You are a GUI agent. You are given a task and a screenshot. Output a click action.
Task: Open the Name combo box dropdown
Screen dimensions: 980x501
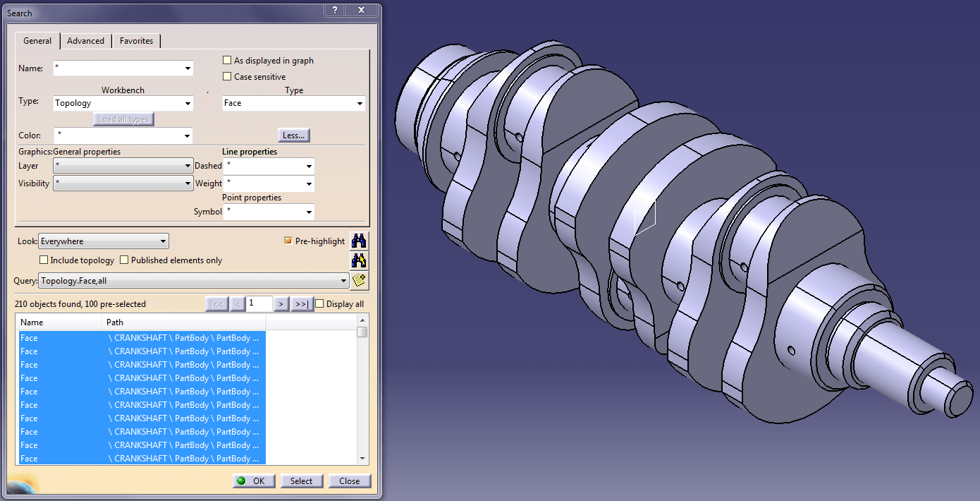[x=188, y=68]
